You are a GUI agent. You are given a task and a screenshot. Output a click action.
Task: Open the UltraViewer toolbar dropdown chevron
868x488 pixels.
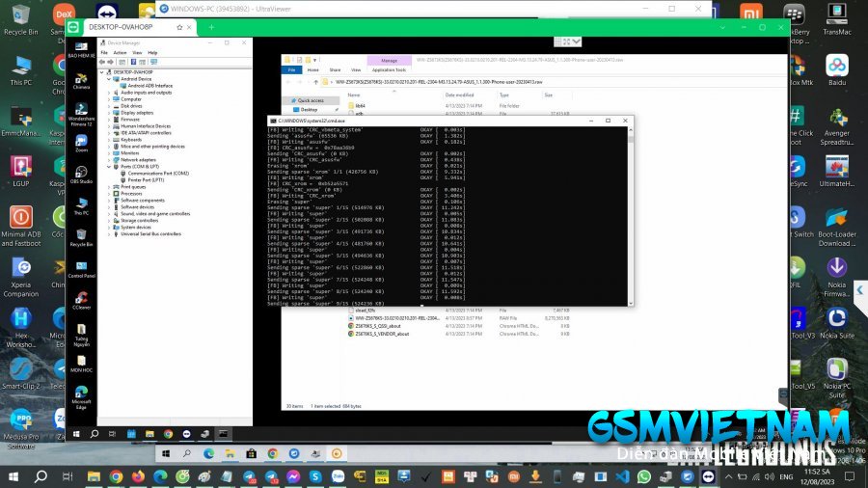point(577,42)
